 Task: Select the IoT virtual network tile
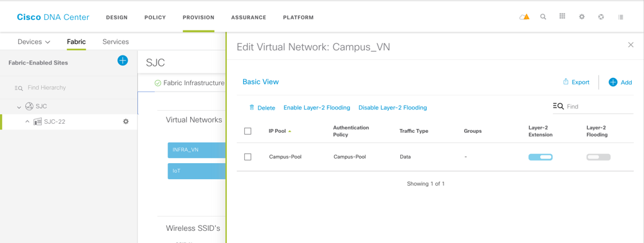pos(197,171)
